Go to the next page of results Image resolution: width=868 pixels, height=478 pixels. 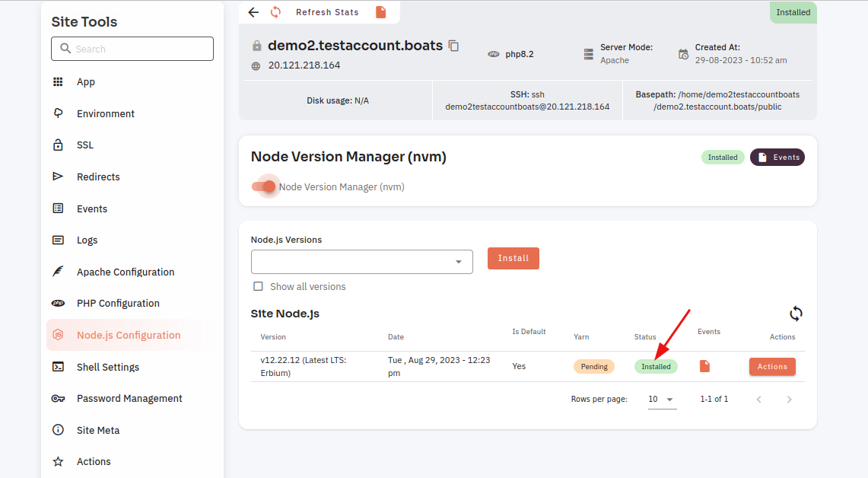pos(790,400)
